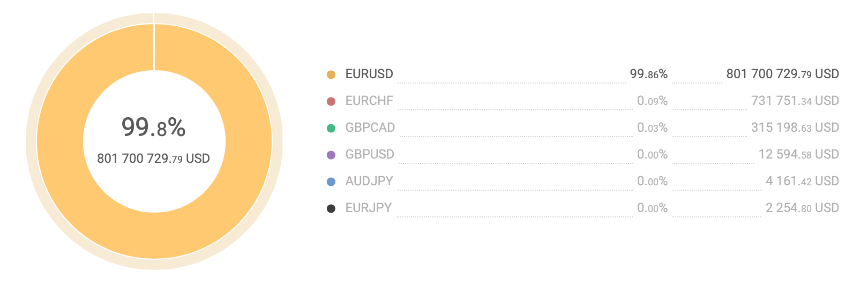Click the 12 594.58 USD amount
The image size is (868, 286).
click(x=799, y=154)
